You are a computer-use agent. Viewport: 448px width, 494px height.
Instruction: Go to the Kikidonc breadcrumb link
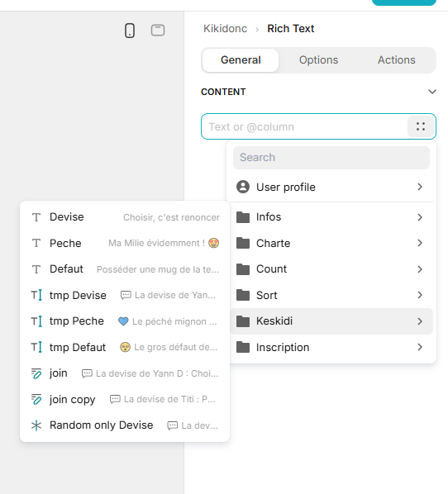pos(225,29)
